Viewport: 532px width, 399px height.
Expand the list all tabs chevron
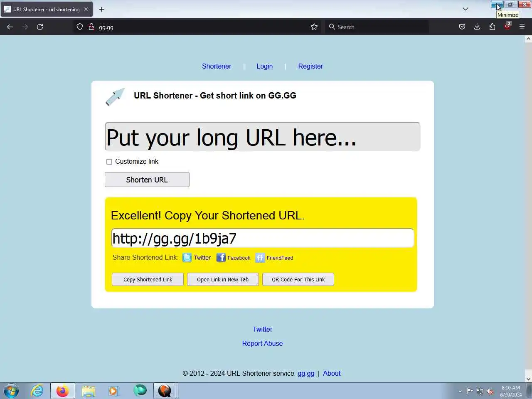[465, 9]
